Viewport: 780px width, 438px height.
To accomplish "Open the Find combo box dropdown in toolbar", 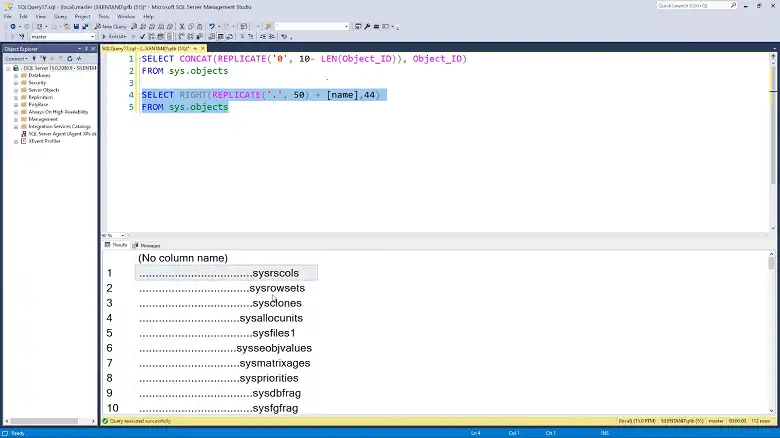I will pyautogui.click(x=346, y=26).
